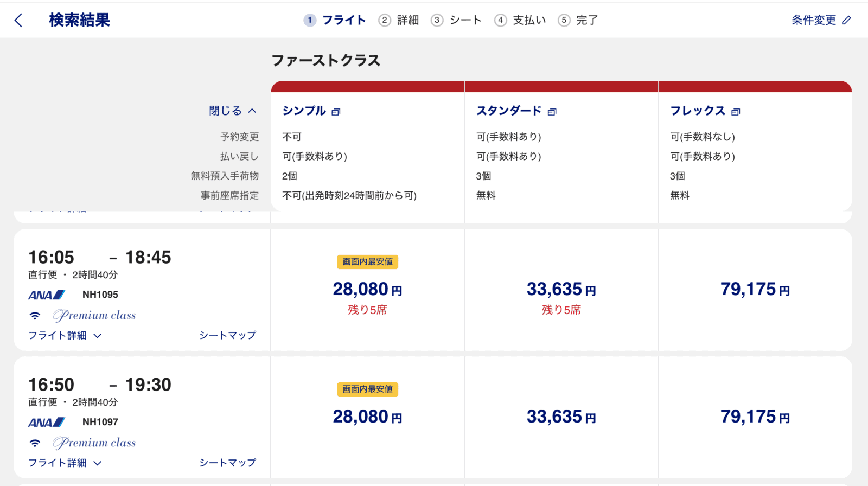Open フレックス fare info popup icon
Image resolution: width=868 pixels, height=486 pixels.
736,112
